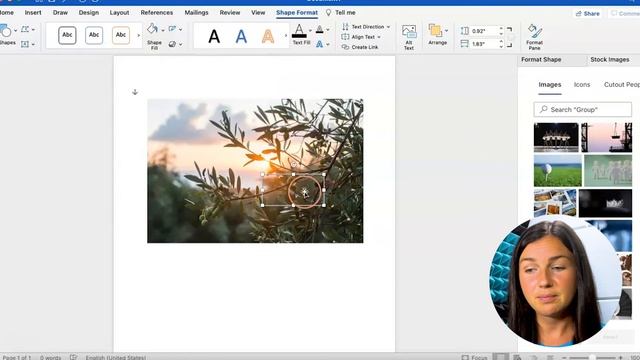
Task: Select the Shape Format tab
Action: point(297,13)
